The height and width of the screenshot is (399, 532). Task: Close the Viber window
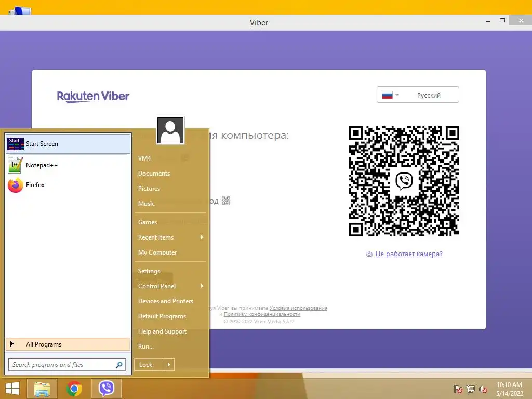click(x=521, y=21)
